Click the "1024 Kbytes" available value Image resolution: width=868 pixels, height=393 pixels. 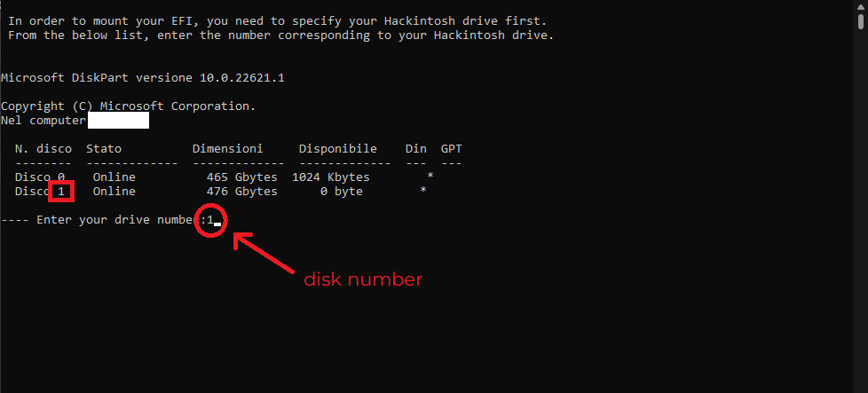coord(330,177)
